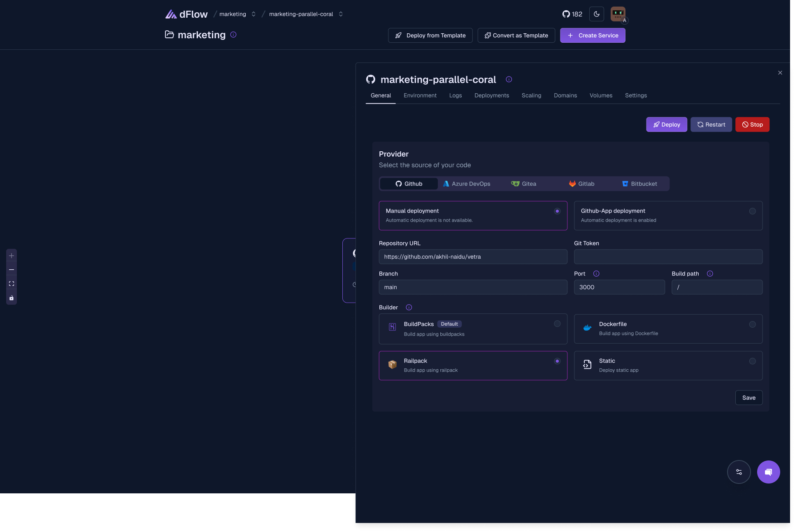Switch to the Environment tab

[x=420, y=95]
